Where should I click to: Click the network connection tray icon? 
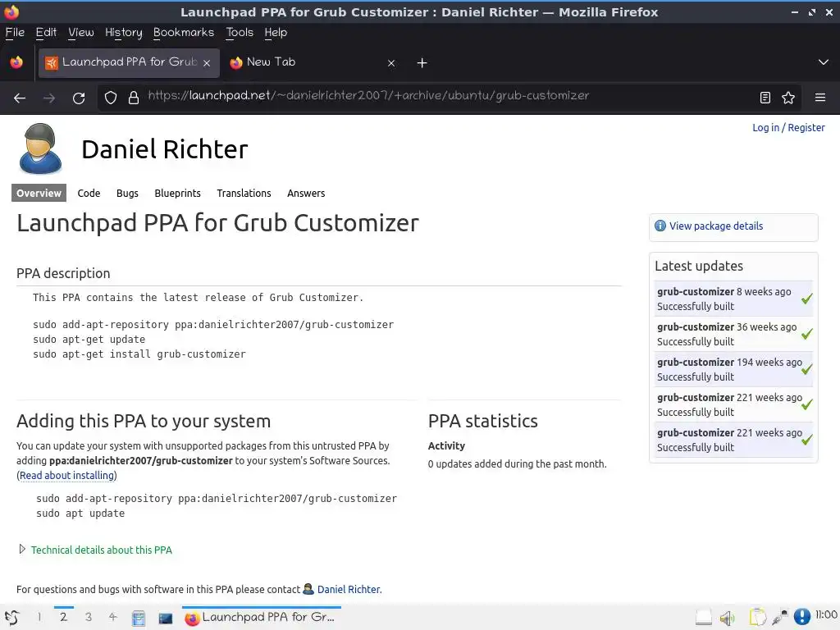point(780,618)
